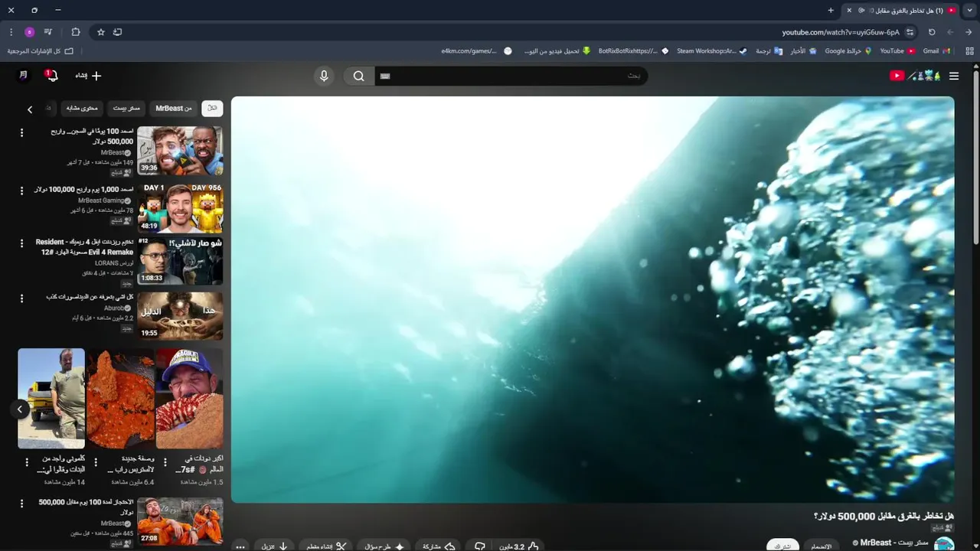Open the Chrome extensions puzzle icon
Screen dimensions: 980x551
pos(75,32)
